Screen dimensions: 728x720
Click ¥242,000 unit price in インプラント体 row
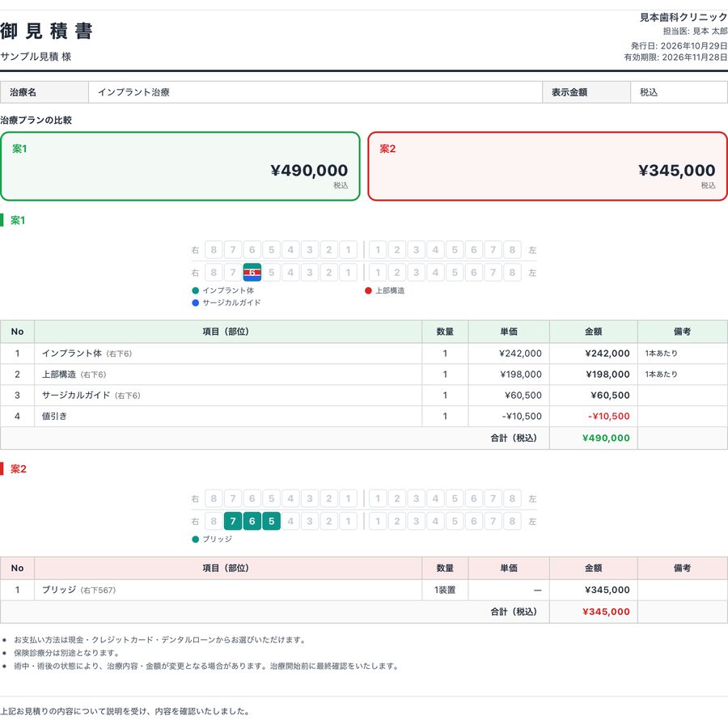tap(520, 354)
